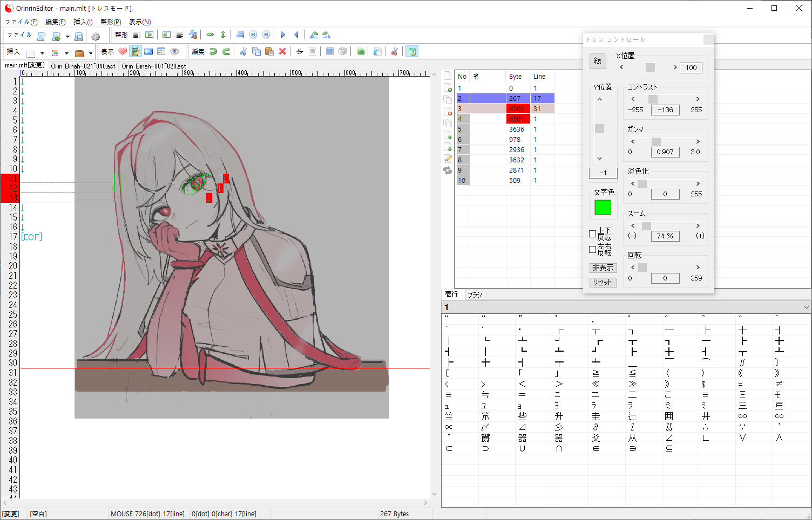Click the blue play-forward triangle icon
Screen dimensions: 812x520
tap(283, 35)
